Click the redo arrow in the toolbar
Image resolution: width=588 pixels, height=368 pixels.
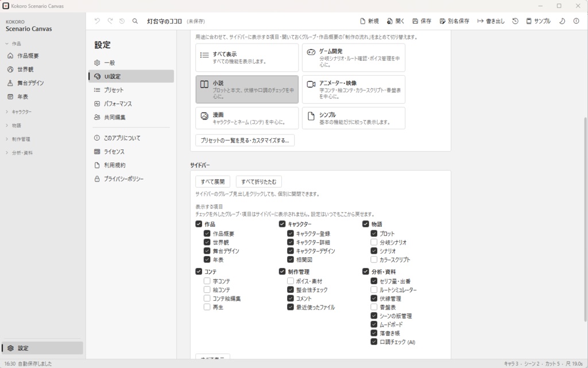point(110,21)
